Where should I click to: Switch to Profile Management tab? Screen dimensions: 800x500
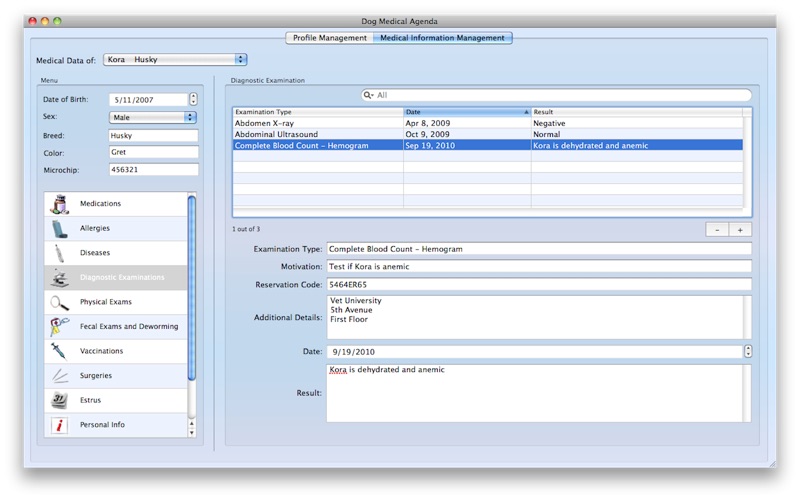click(x=330, y=38)
